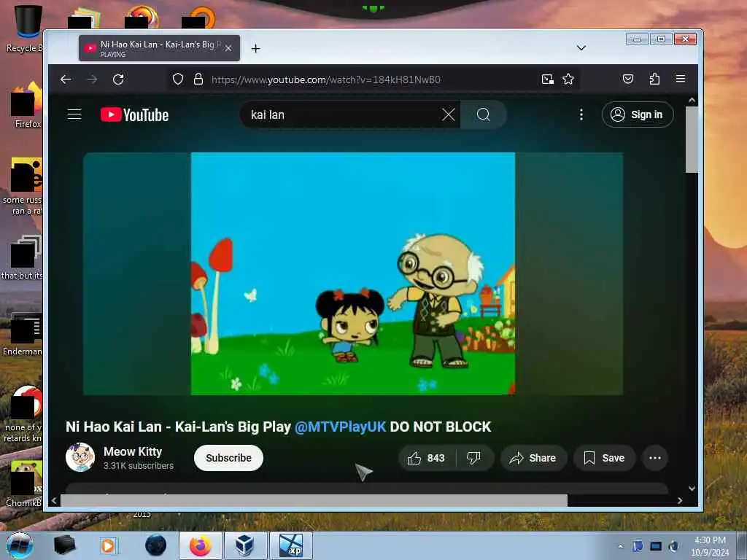Open the @MTVPlayUK link in title

pyautogui.click(x=340, y=427)
